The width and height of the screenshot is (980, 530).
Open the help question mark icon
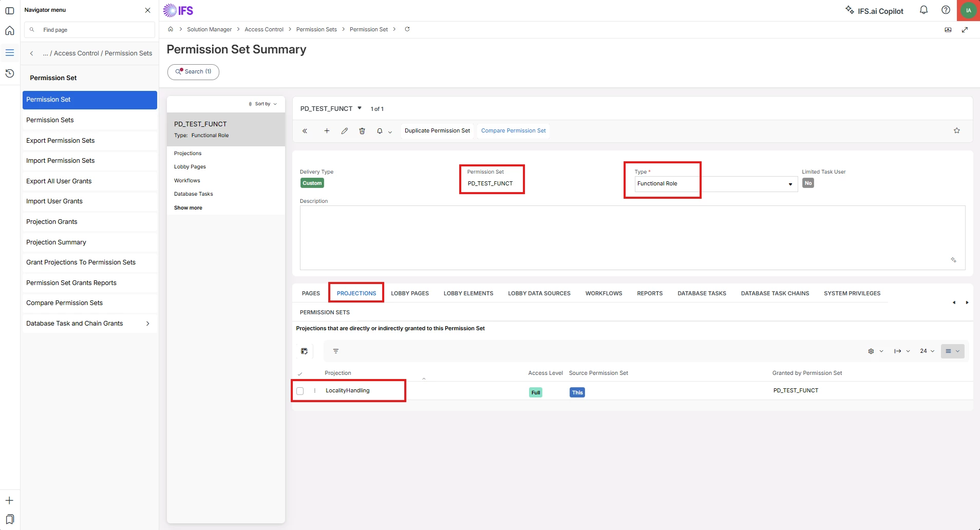click(x=946, y=10)
